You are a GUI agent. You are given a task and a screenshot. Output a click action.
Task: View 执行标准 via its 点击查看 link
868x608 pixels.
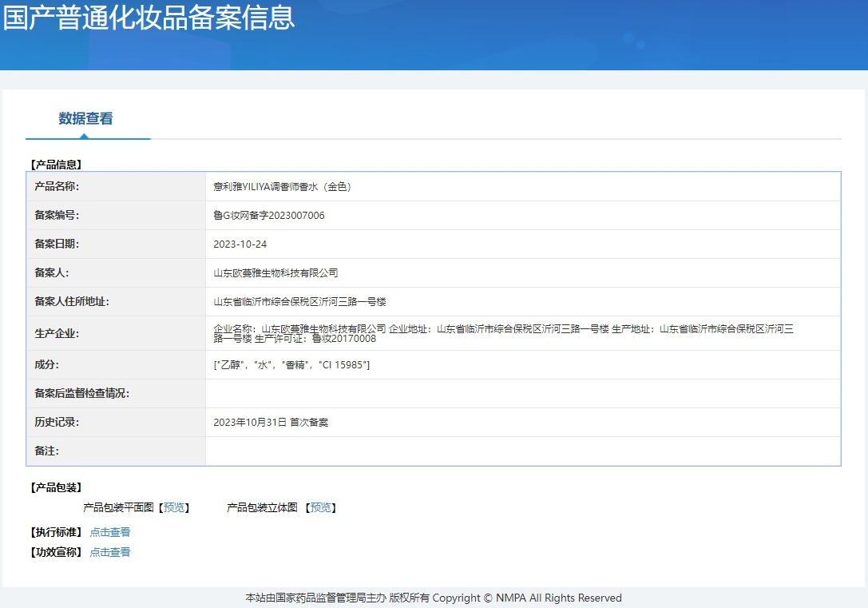pos(109,531)
